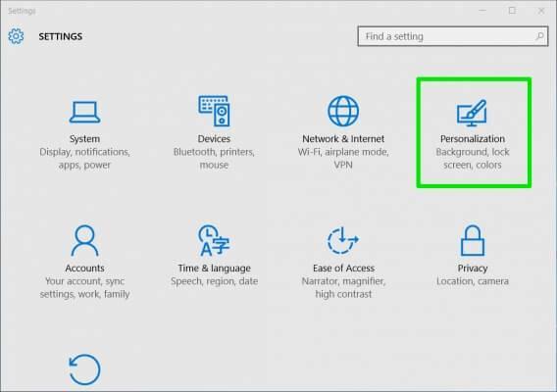Maximize the Settings window
This screenshot has width=557, height=392.
point(512,11)
